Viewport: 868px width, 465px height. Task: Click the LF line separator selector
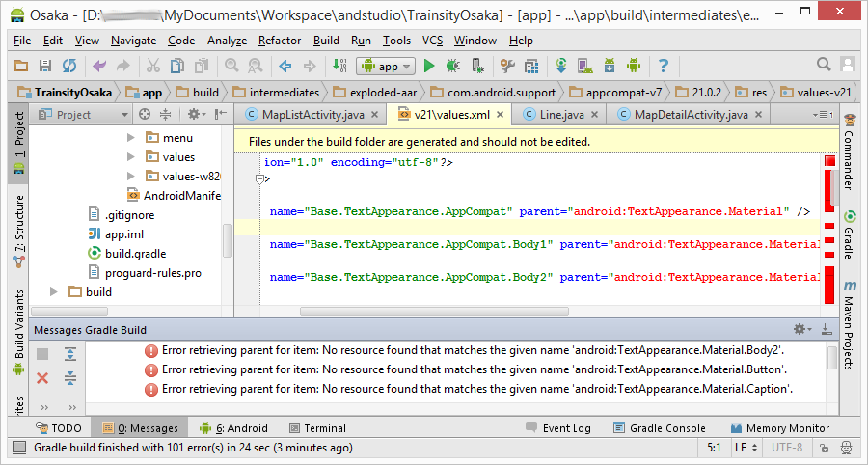(744, 448)
